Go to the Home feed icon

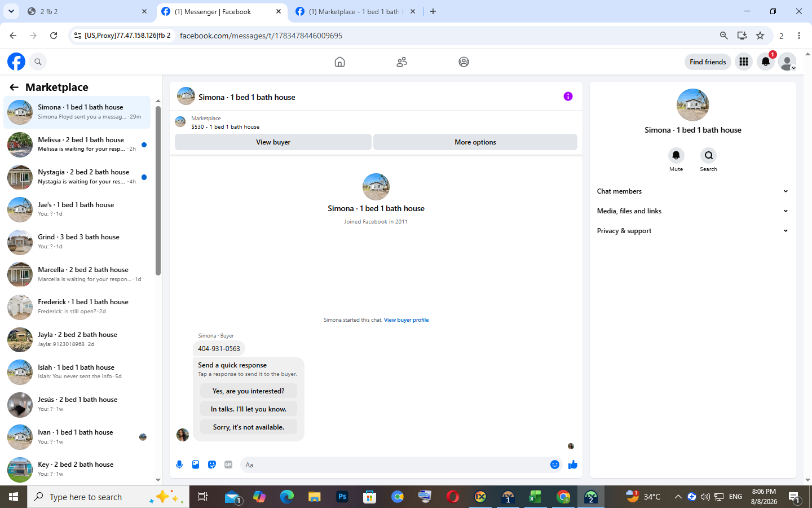[x=339, y=62]
